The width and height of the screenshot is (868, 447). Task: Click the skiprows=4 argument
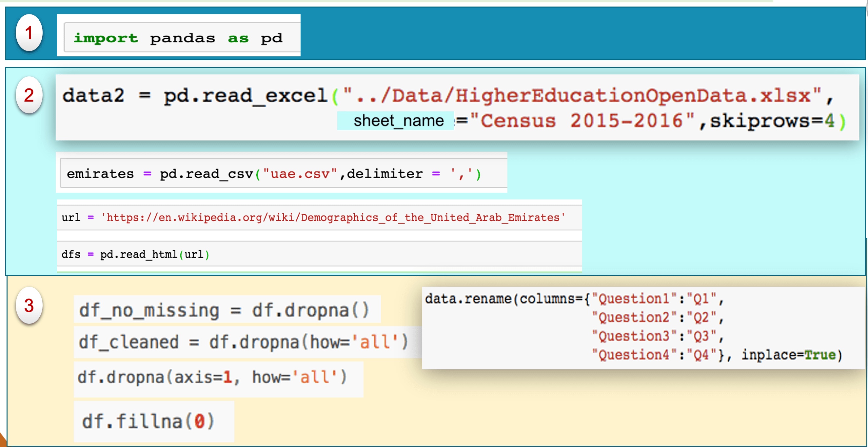772,121
